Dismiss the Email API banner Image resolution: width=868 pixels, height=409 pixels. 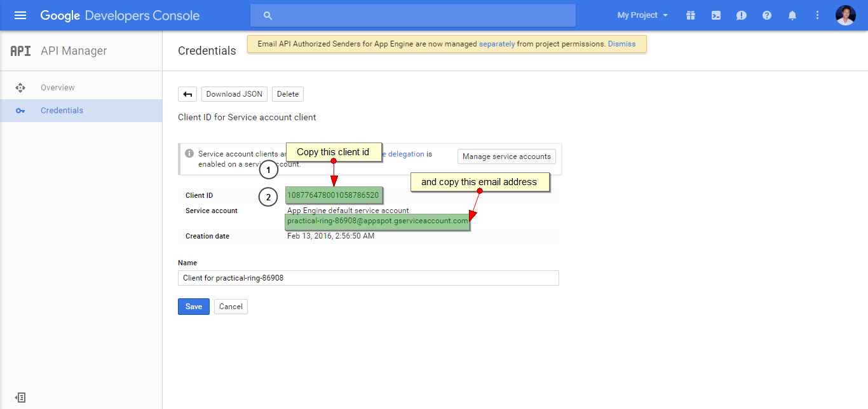(x=621, y=44)
